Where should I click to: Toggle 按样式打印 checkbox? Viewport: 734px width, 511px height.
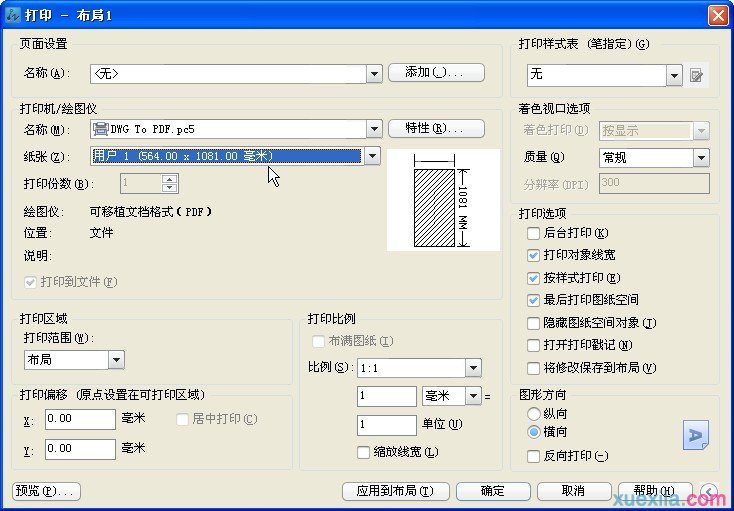[533, 278]
